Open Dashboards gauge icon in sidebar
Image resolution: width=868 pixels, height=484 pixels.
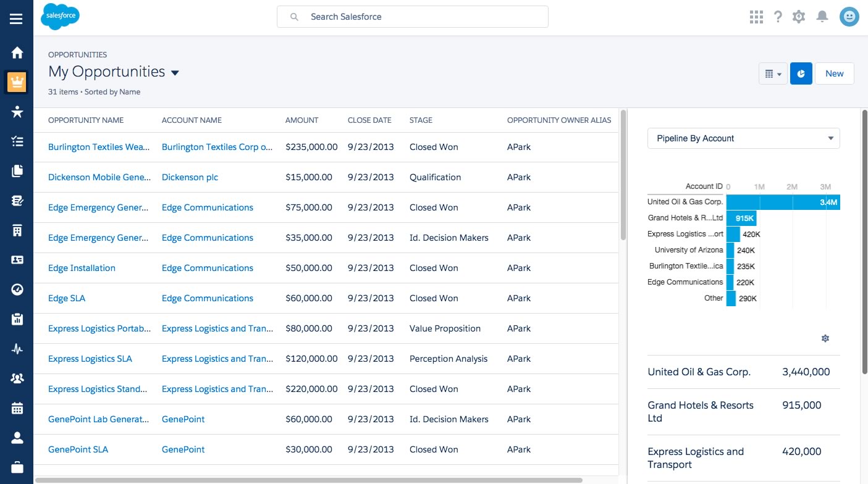coord(17,290)
